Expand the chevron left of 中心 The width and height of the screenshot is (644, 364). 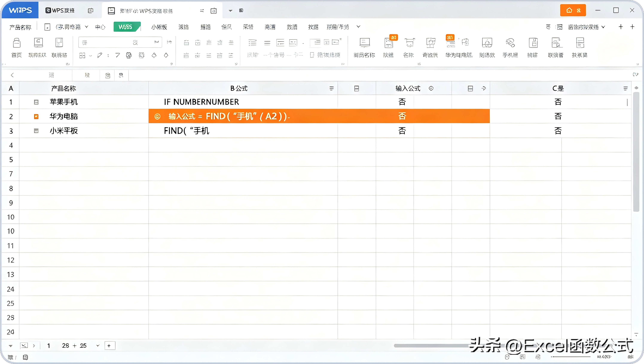click(87, 26)
